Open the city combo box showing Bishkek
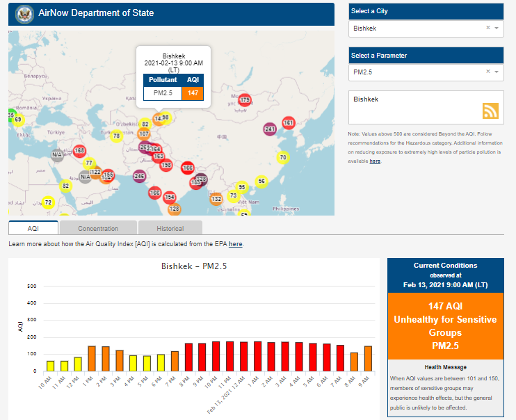 click(417, 29)
